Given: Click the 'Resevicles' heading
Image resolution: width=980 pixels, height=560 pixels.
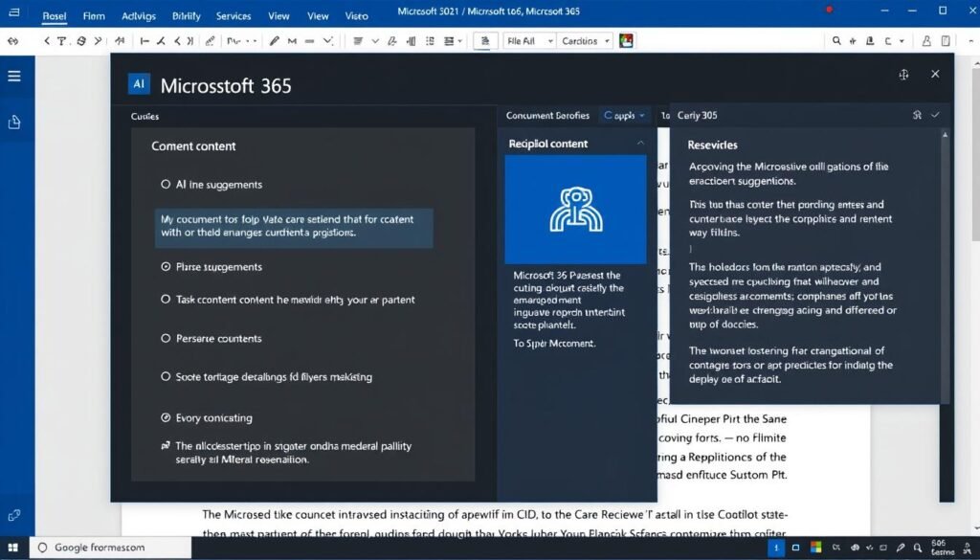Looking at the screenshot, I should tap(712, 145).
